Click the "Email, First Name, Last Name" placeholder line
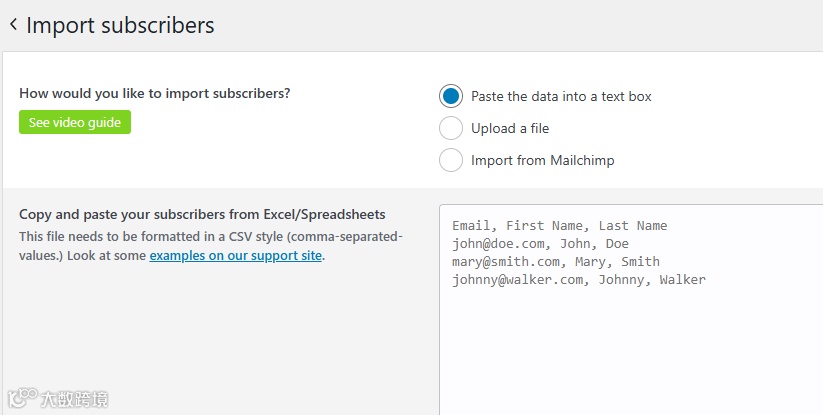 (559, 226)
